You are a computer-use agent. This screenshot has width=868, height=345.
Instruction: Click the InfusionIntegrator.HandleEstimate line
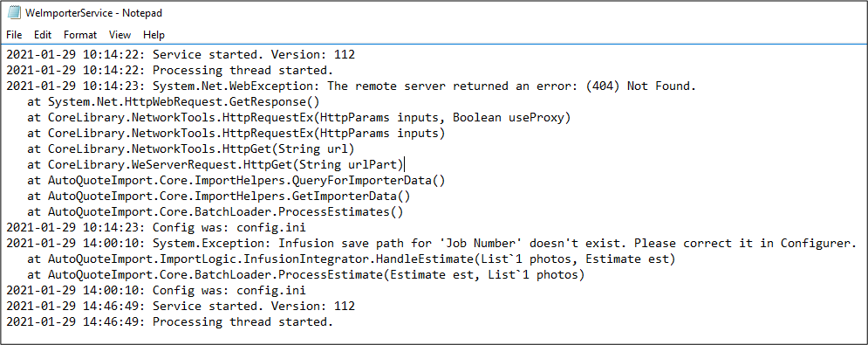coord(348,259)
